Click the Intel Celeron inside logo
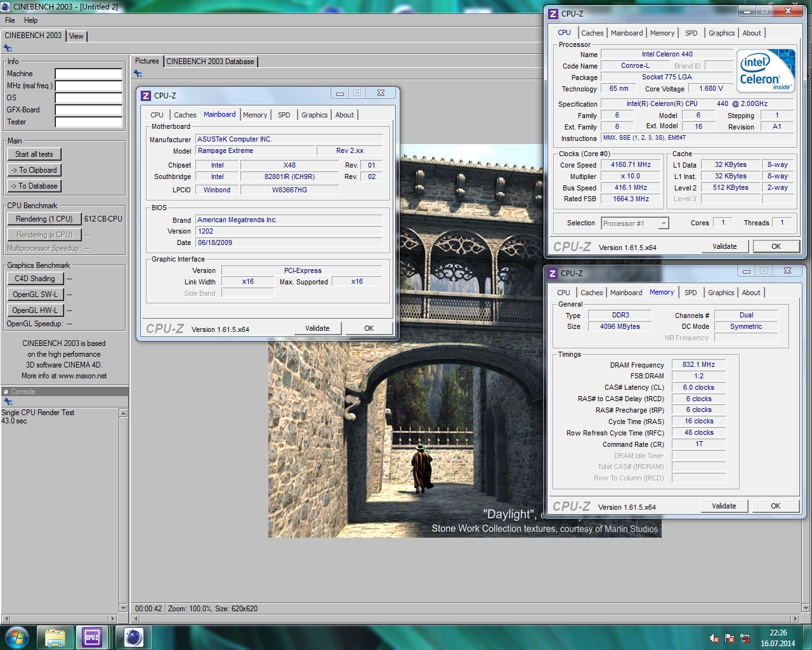Screen dimensions: 812x650 pyautogui.click(x=765, y=71)
